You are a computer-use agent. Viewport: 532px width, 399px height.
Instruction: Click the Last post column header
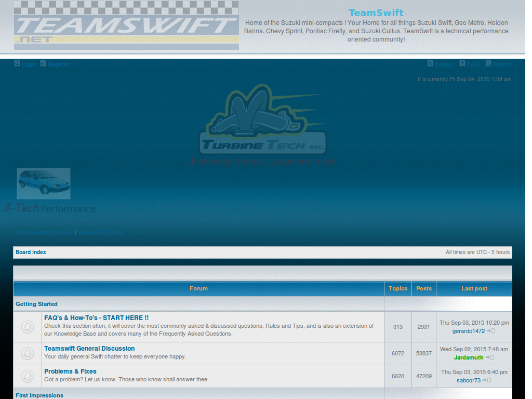tap(474, 288)
